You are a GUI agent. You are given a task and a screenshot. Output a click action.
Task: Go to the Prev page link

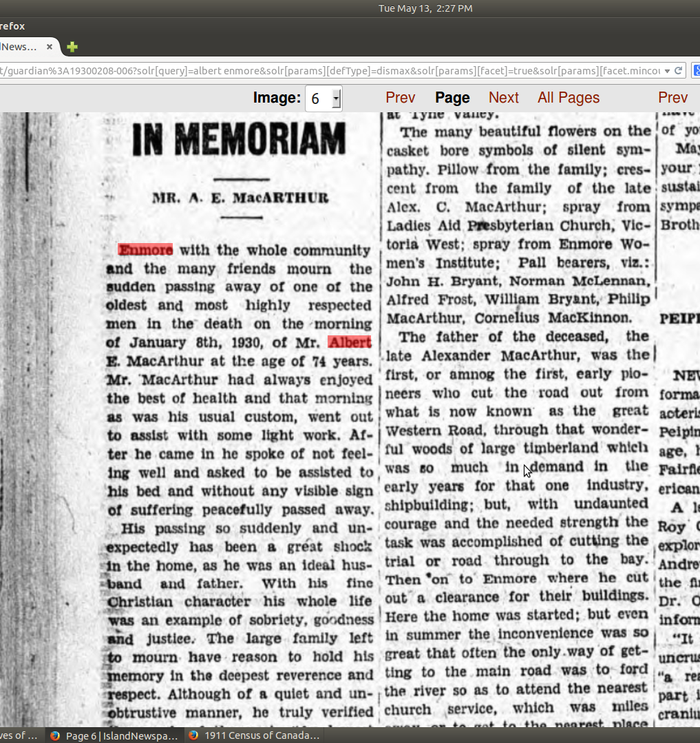click(x=400, y=98)
